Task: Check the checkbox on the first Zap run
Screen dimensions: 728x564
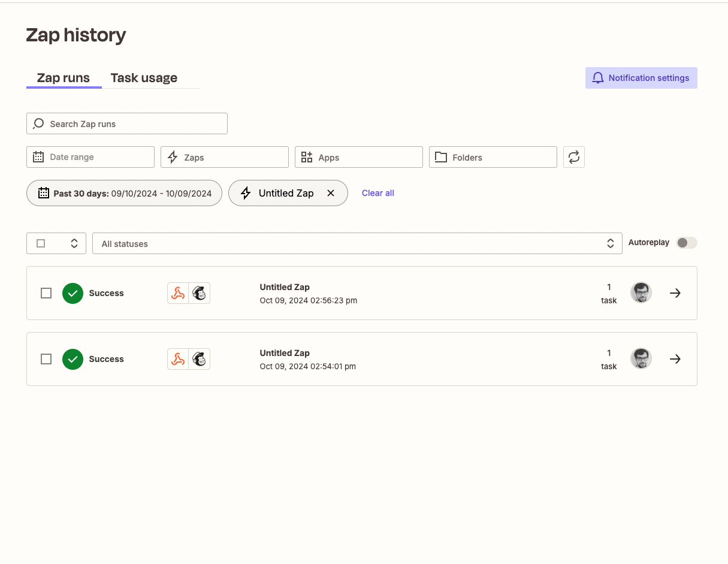Action: tap(46, 292)
